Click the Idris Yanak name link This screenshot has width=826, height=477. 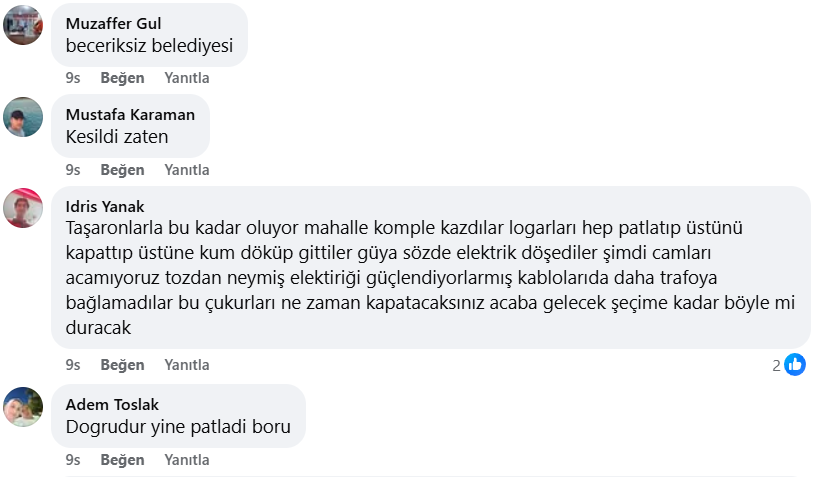pos(97,206)
